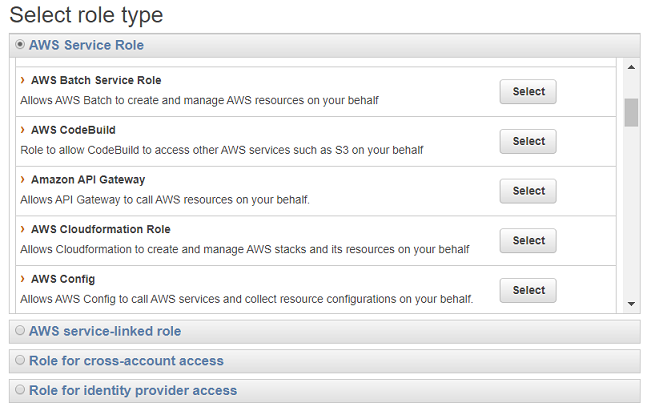
Task: Click Select button for AWS CodeBuild
Action: (x=528, y=142)
